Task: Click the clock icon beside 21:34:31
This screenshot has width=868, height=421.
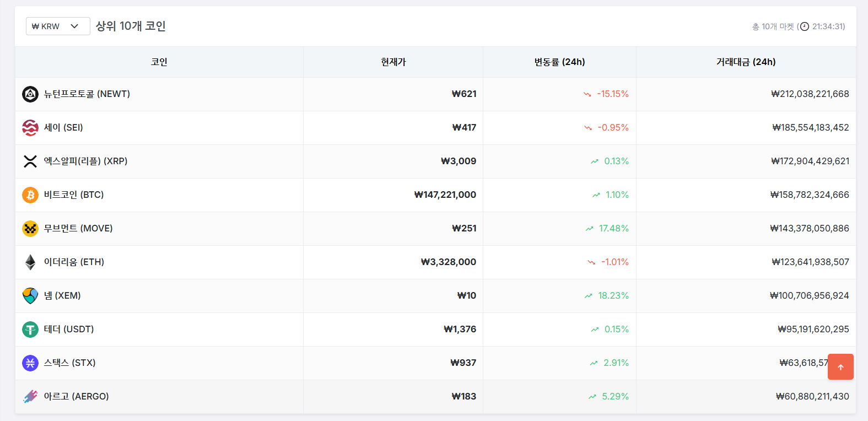Action: (805, 26)
